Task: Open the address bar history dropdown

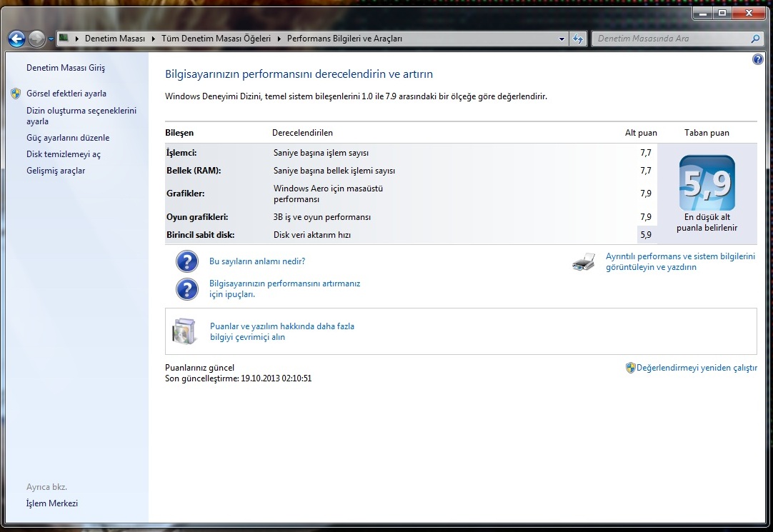Action: [562, 39]
